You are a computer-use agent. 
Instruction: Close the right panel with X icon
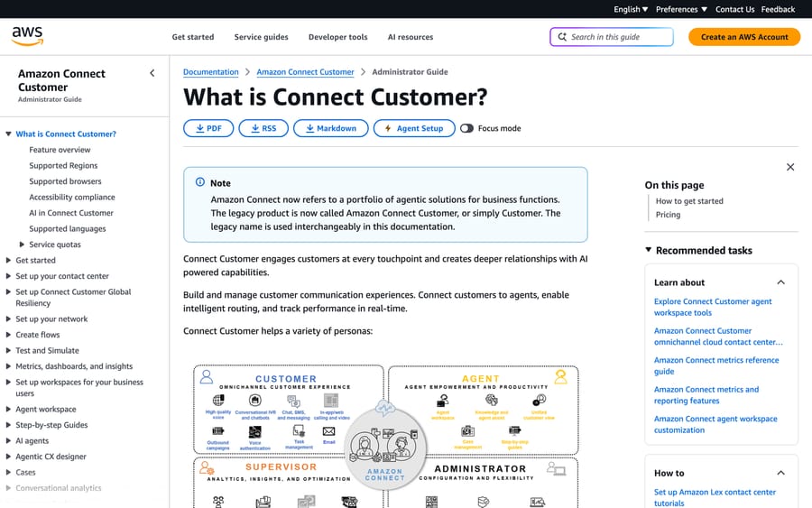coord(790,167)
